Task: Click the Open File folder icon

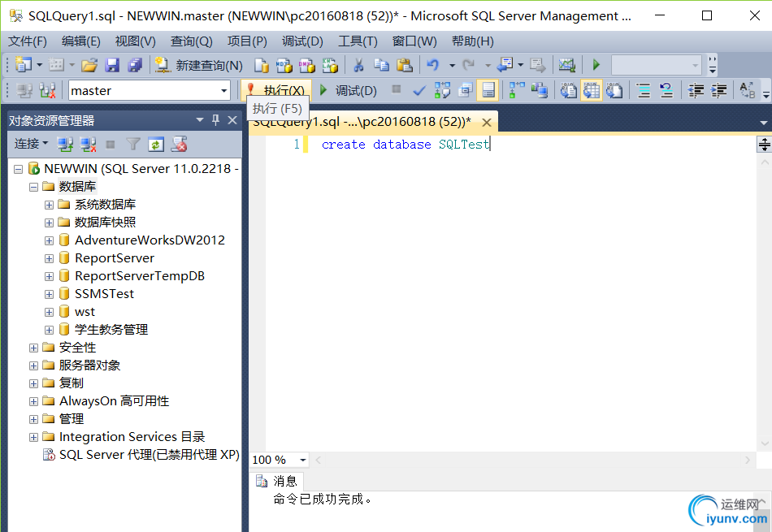Action: click(89, 64)
